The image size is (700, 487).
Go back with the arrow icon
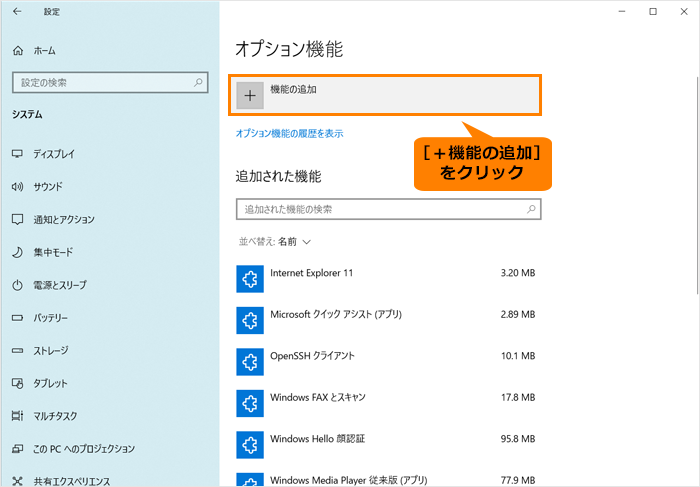point(17,12)
